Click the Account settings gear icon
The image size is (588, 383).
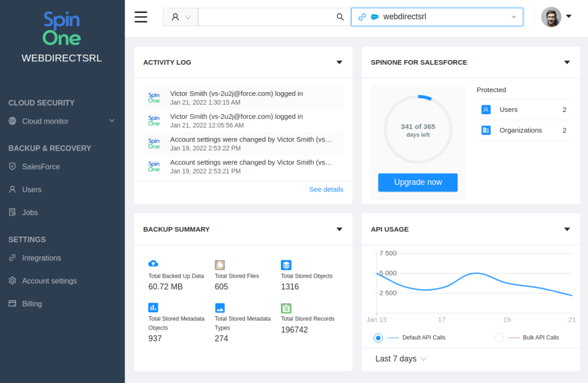(12, 281)
